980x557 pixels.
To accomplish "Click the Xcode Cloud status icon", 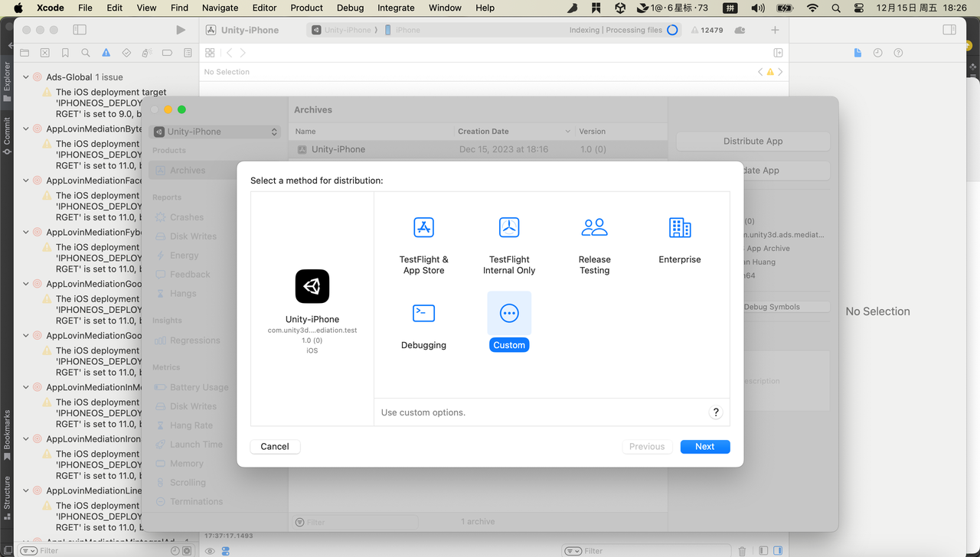I will click(740, 30).
